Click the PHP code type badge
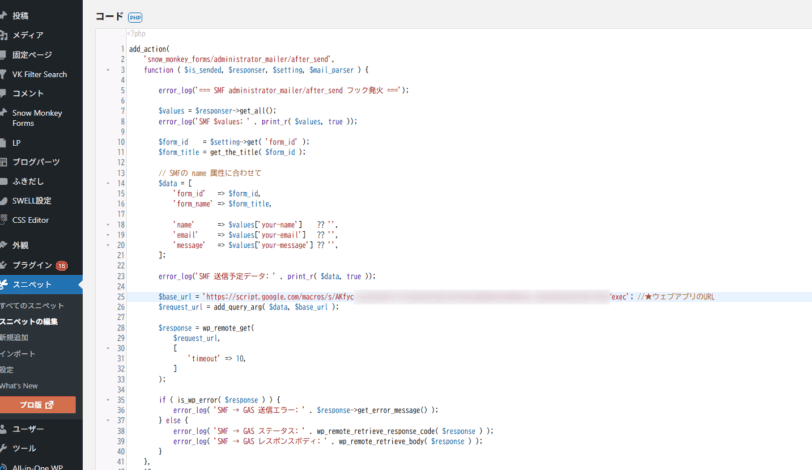Screen dimensions: 812x470 point(135,18)
